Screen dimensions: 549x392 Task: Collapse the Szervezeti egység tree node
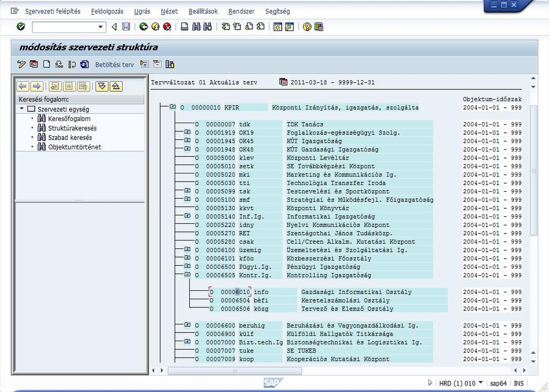(21, 109)
